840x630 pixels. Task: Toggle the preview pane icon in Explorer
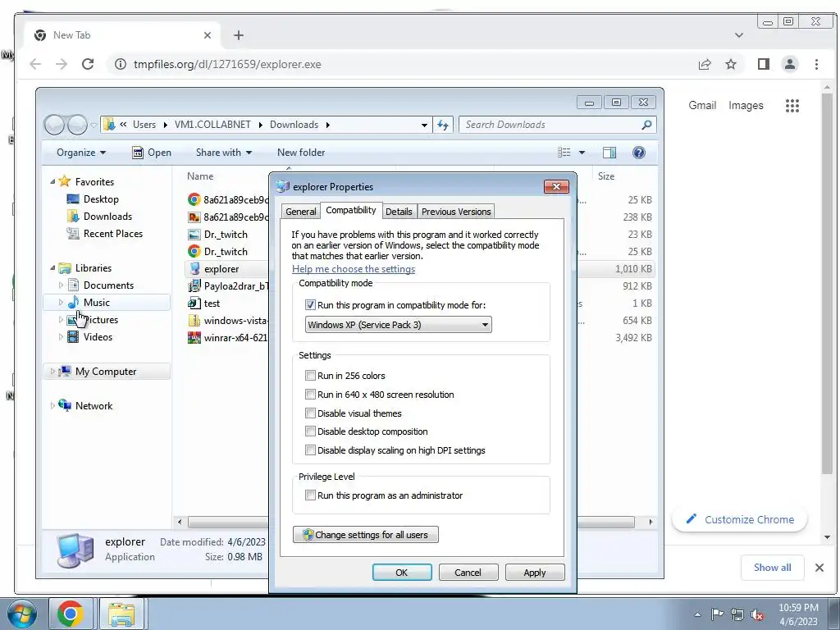click(609, 153)
